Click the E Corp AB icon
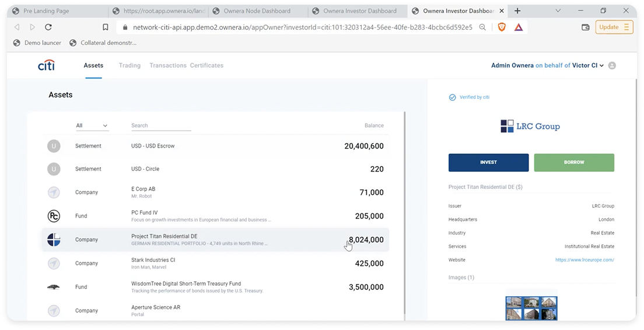The image size is (644, 330). (54, 192)
